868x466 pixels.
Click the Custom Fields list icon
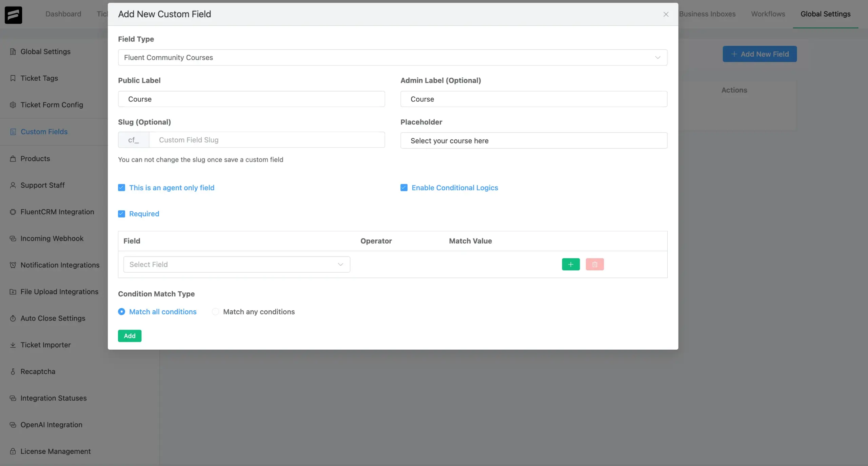[13, 132]
